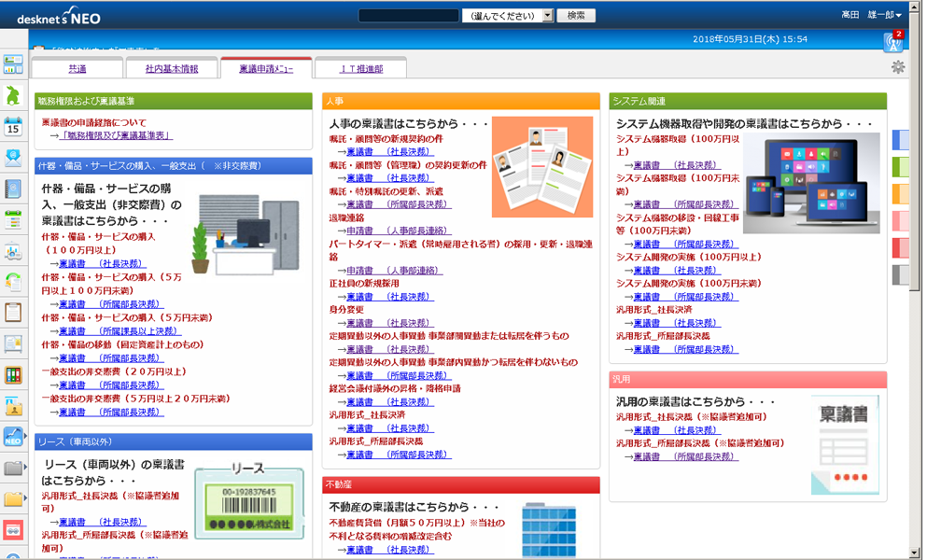927x560 pixels.
Task: Open the clipboard icon in left sidebar
Action: [13, 313]
